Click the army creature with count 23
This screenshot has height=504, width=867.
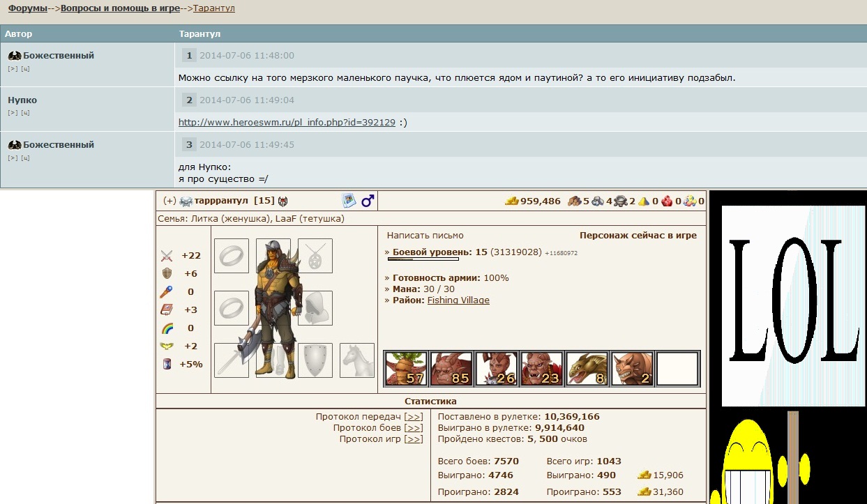click(542, 369)
